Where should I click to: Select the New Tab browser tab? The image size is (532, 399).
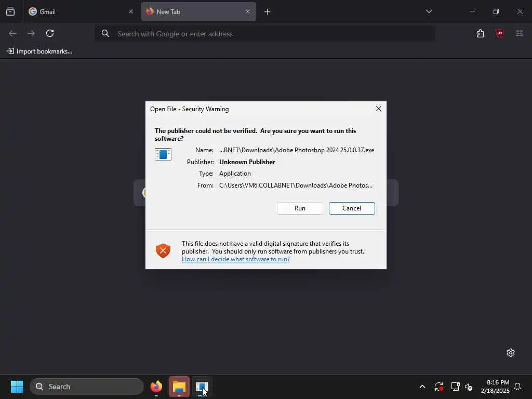pos(198,11)
